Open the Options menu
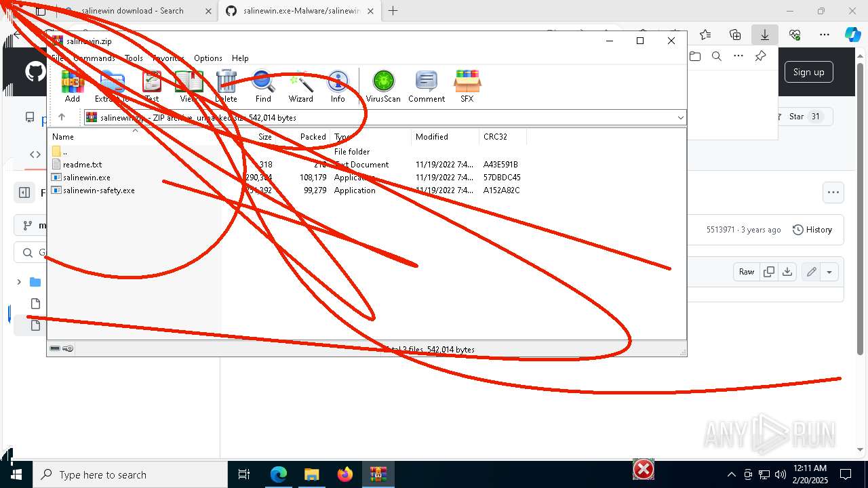 coord(208,58)
